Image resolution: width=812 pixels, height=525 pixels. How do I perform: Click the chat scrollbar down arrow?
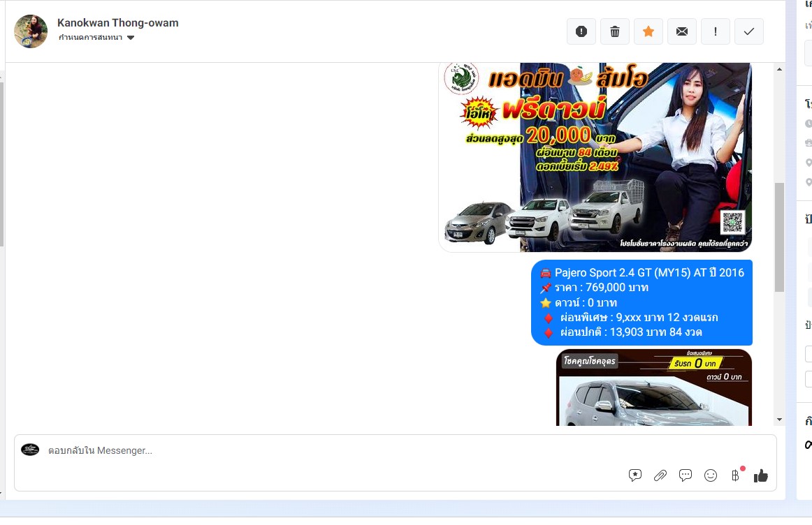pos(779,420)
